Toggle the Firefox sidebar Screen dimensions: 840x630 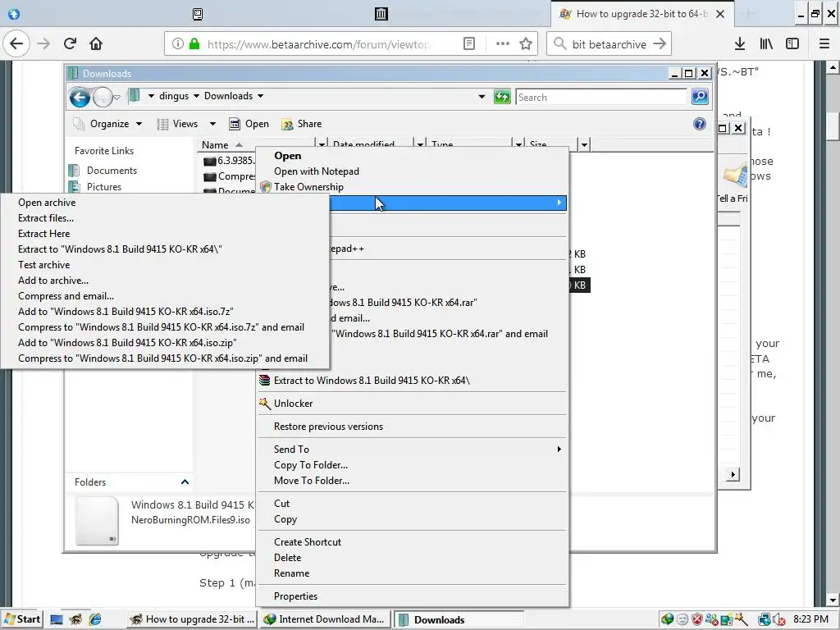click(x=792, y=44)
